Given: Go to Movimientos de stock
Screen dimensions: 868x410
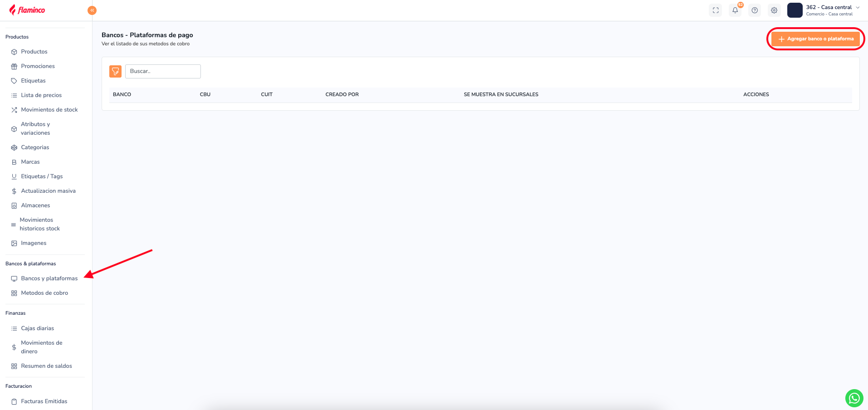Looking at the screenshot, I should pyautogui.click(x=49, y=110).
